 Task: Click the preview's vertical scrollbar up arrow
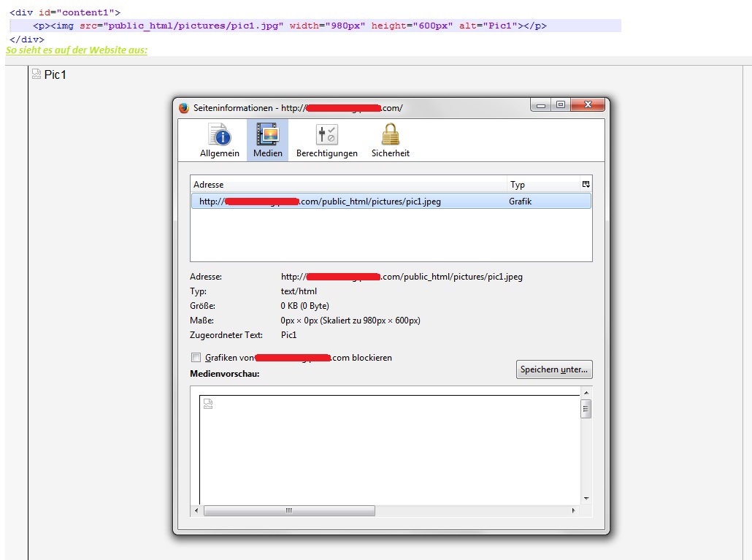(x=586, y=393)
